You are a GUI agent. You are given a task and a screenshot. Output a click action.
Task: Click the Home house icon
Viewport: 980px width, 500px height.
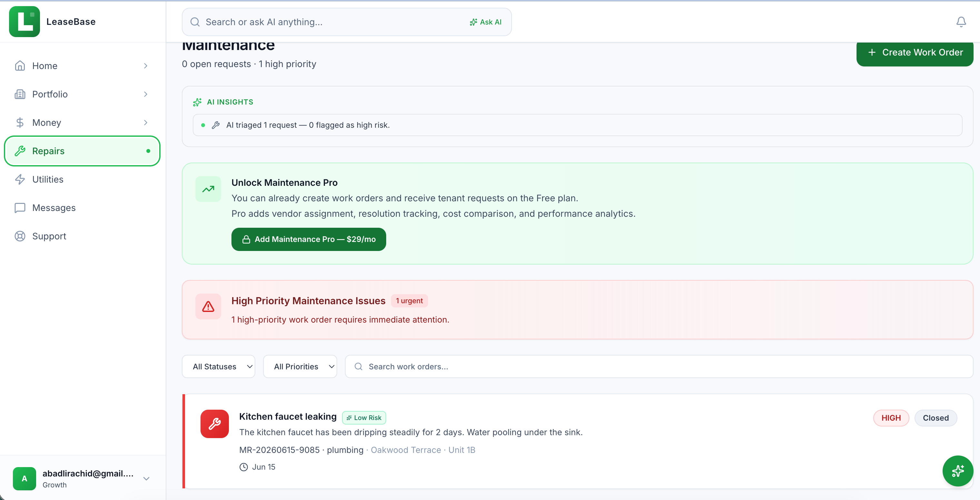pyautogui.click(x=20, y=66)
